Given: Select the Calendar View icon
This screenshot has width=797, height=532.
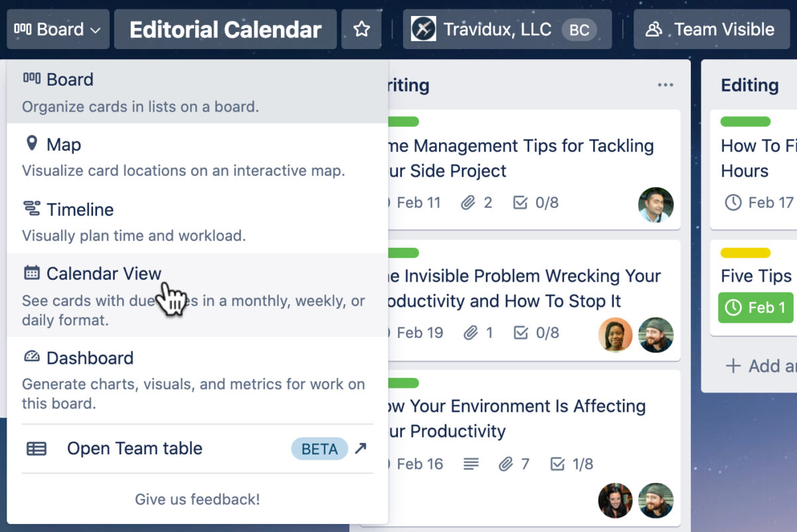Looking at the screenshot, I should (31, 273).
